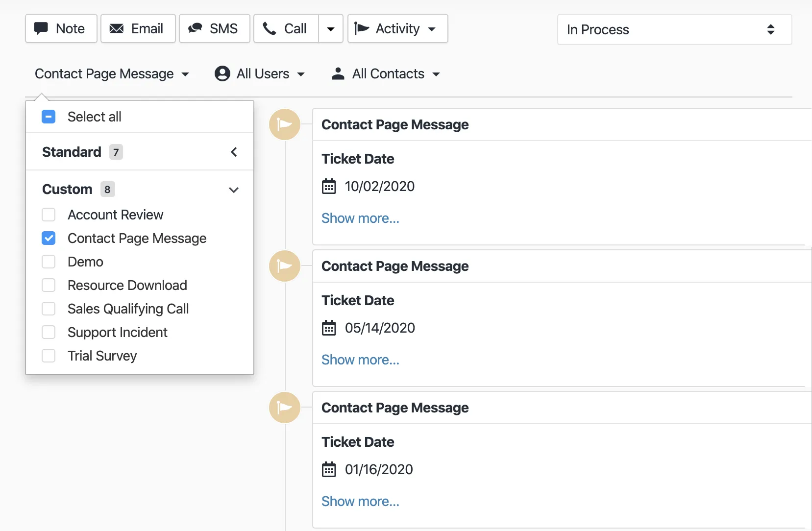Click the Call button label
The height and width of the screenshot is (531, 812).
[x=295, y=28]
